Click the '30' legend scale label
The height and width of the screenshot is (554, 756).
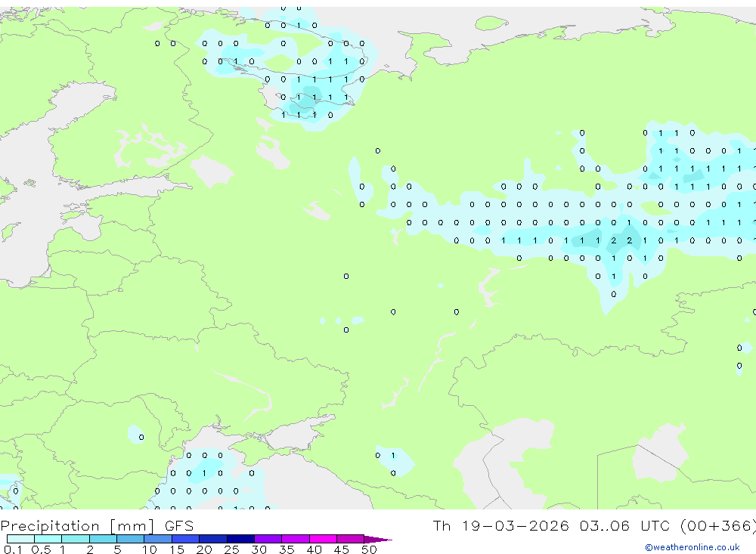(259, 549)
